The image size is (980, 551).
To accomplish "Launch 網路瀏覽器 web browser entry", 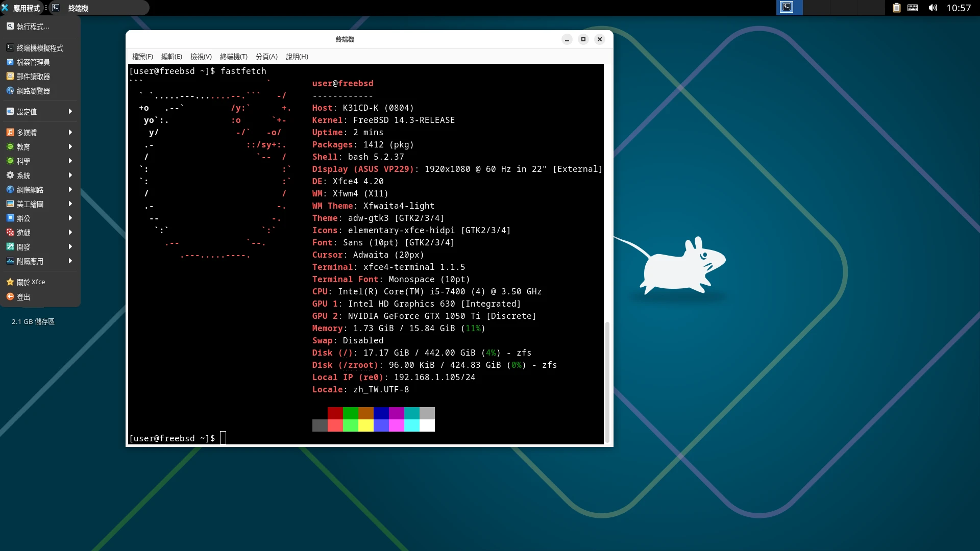I will (40, 91).
